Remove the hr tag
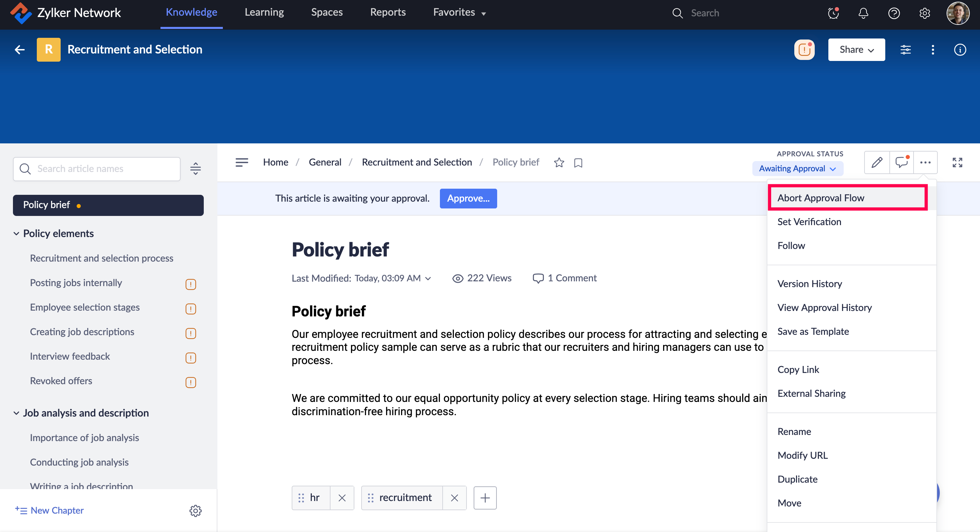 pyautogui.click(x=342, y=498)
